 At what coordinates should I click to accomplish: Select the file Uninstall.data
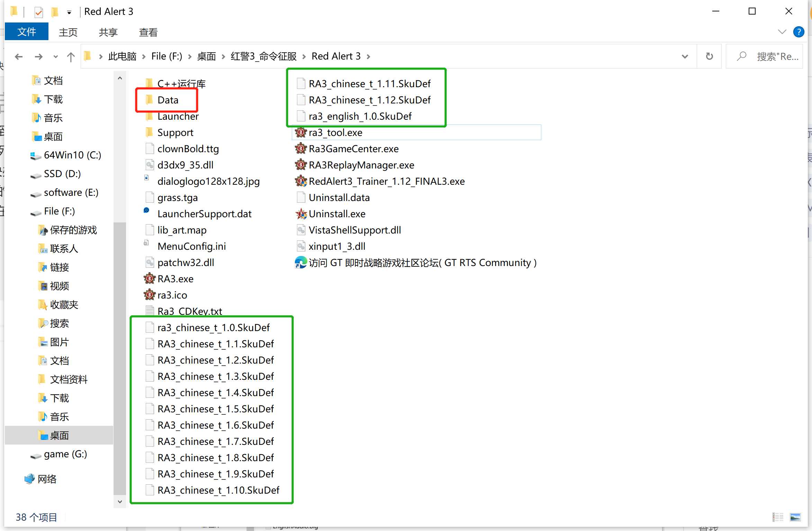333,197
